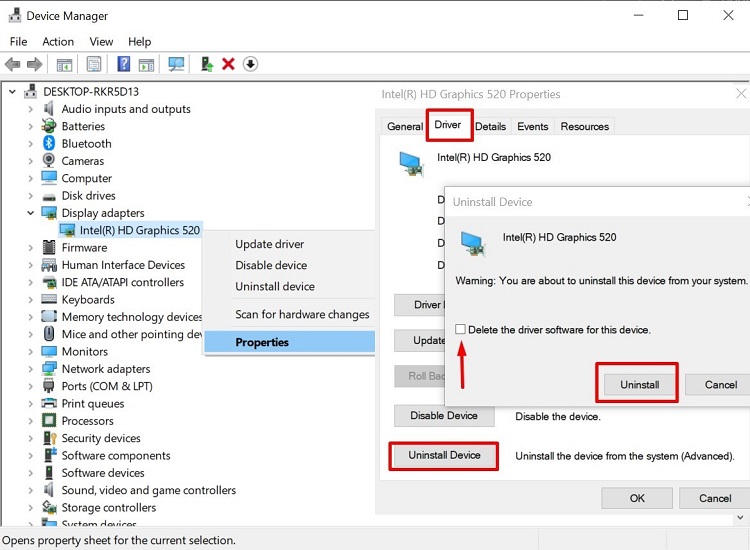Check Delete the driver software checkbox

(x=460, y=329)
